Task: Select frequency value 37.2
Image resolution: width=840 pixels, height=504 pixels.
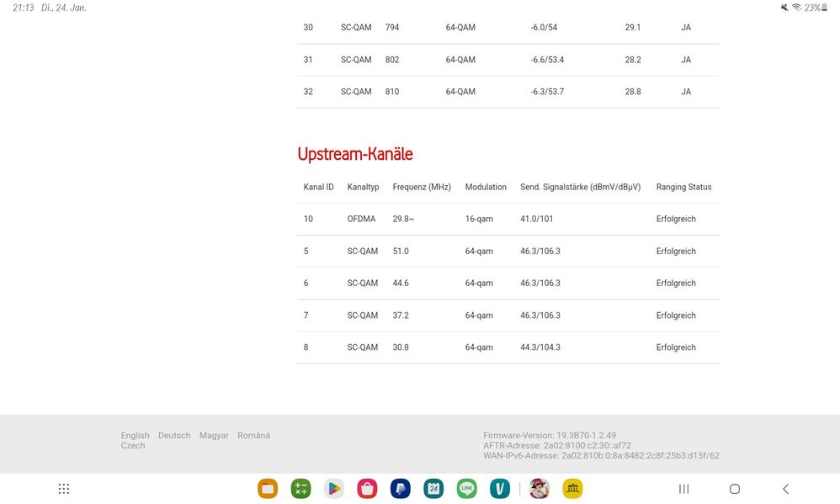Action: point(400,316)
